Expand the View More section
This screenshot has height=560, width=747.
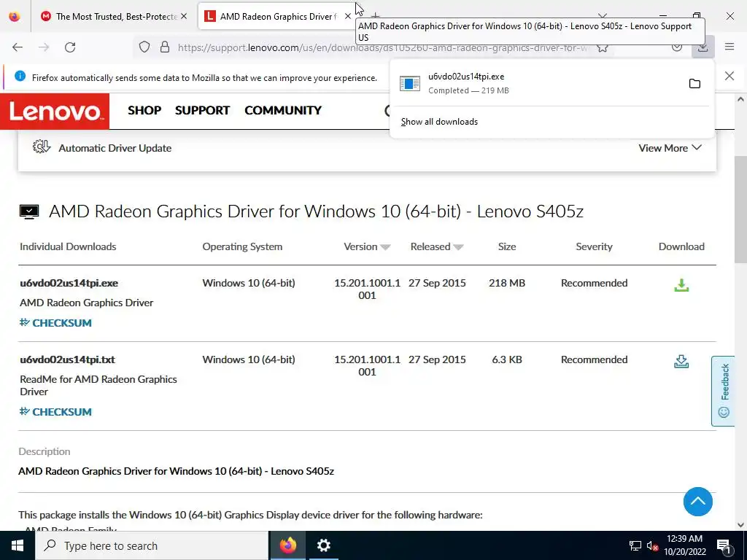[x=670, y=148]
